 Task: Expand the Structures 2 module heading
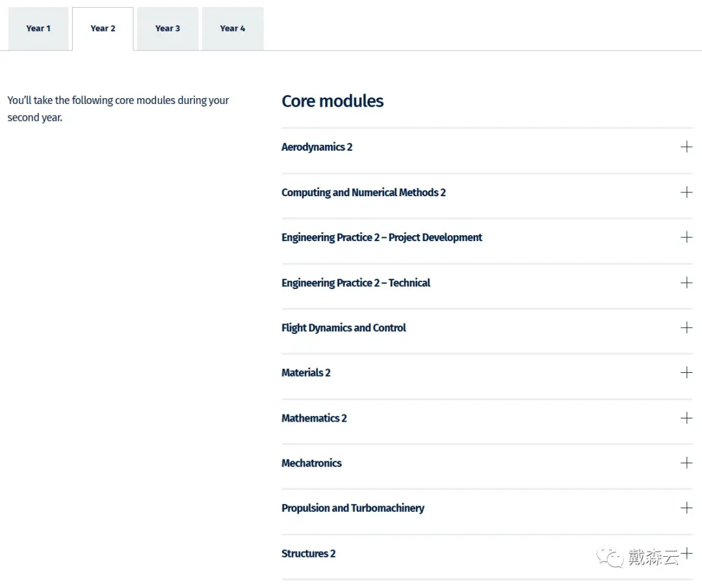308,554
